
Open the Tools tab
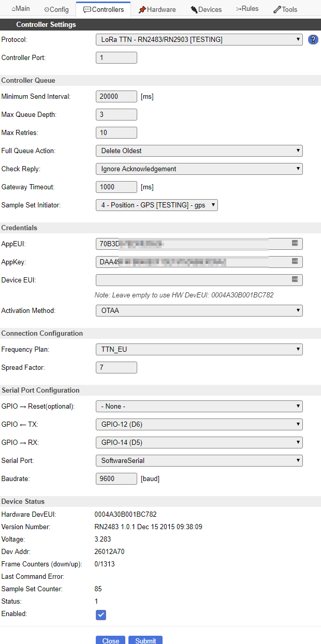285,9
